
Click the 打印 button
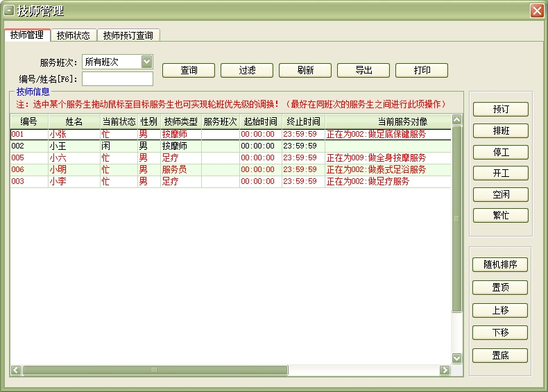[x=422, y=70]
